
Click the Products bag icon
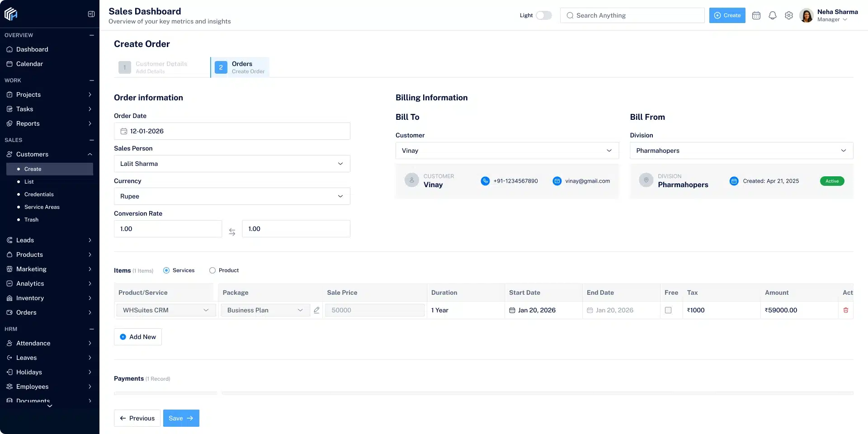coord(9,255)
